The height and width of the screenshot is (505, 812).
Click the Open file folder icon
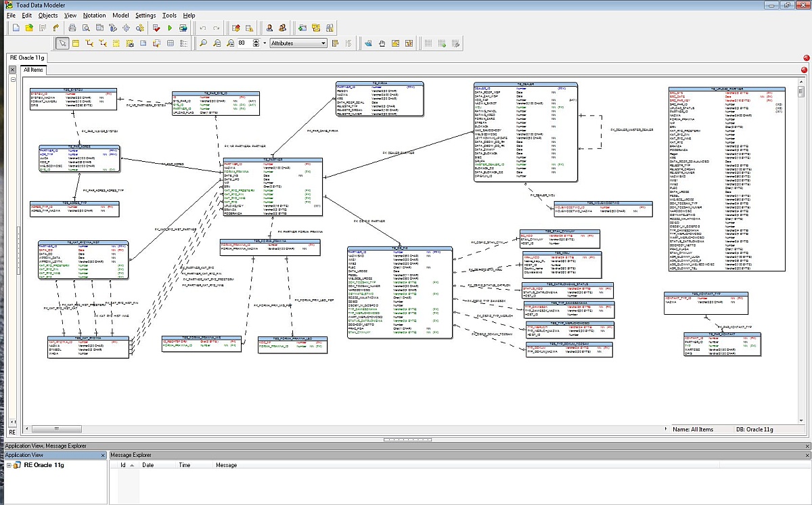pos(29,28)
